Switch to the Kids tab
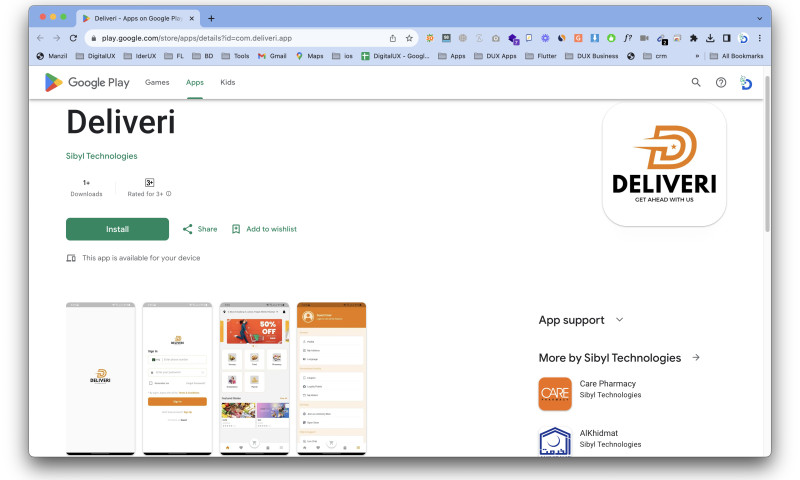This screenshot has height=480, width=800. click(x=228, y=82)
